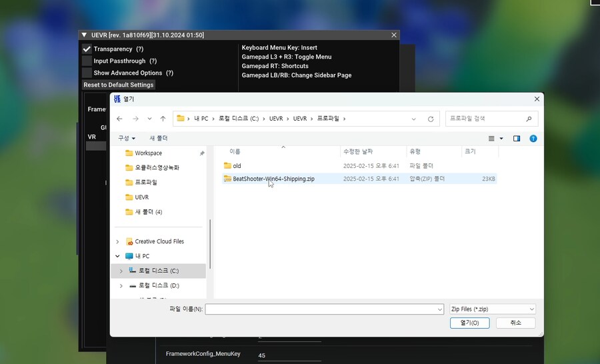This screenshot has height=364, width=600.
Task: Toggle the preview pane icon
Action: [x=517, y=139]
